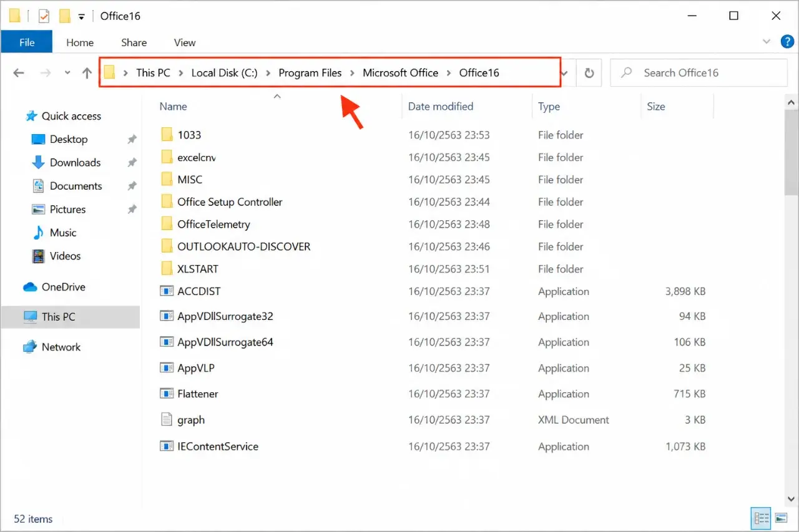
Task: Expand the chevron after Microsoft Office breadcrumb
Action: click(449, 73)
